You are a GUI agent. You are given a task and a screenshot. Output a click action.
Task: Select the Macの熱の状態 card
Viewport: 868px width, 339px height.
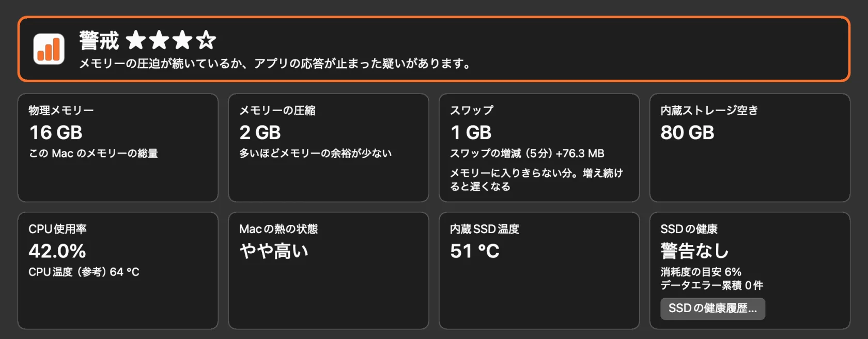point(329,271)
